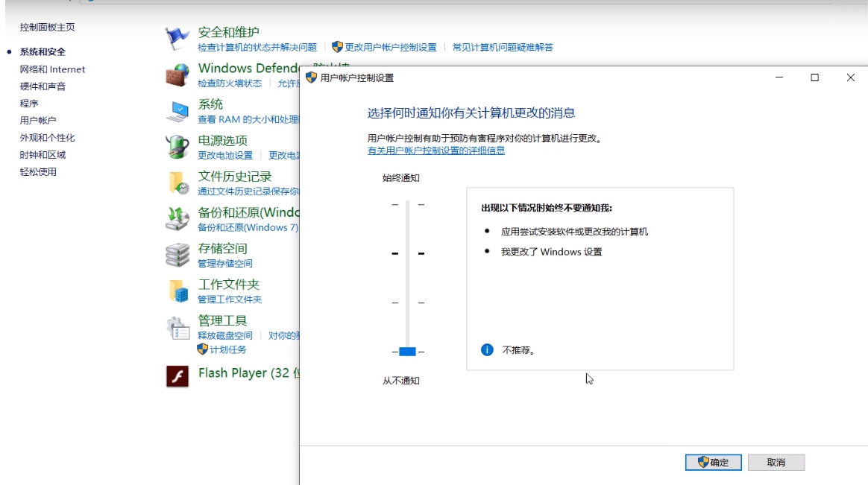
Task: Click the 从不通知 label
Action: (400, 381)
